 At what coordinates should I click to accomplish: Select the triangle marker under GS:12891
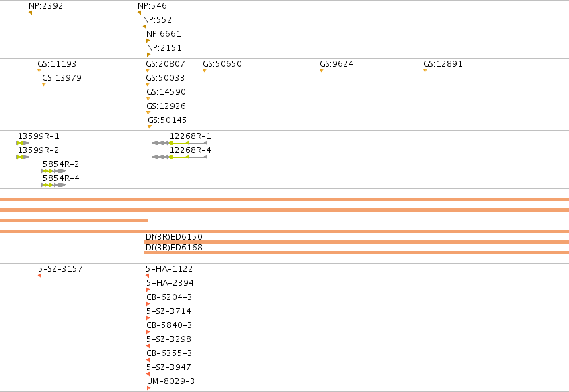(425, 71)
